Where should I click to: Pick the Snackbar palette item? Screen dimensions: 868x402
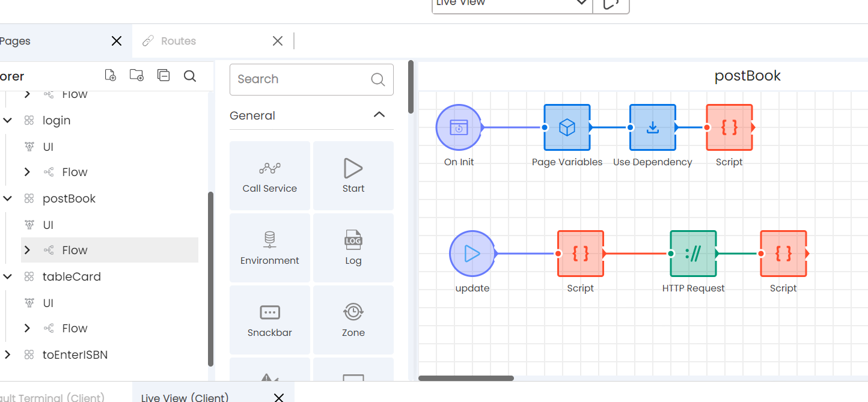(270, 320)
